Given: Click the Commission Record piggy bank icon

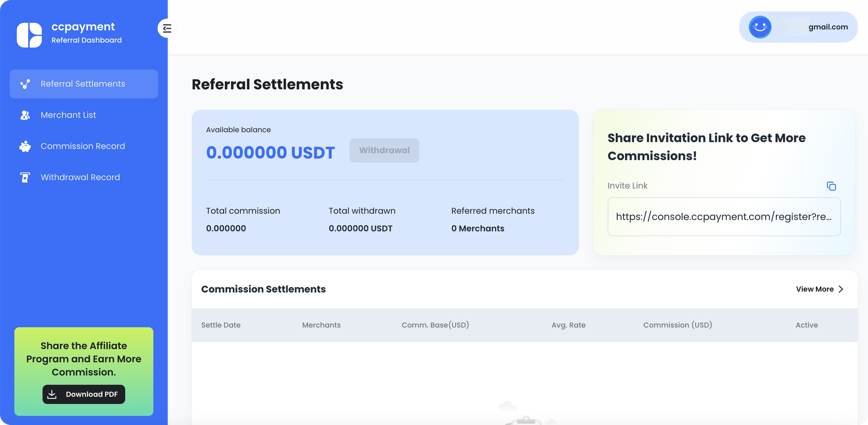Looking at the screenshot, I should [x=25, y=146].
